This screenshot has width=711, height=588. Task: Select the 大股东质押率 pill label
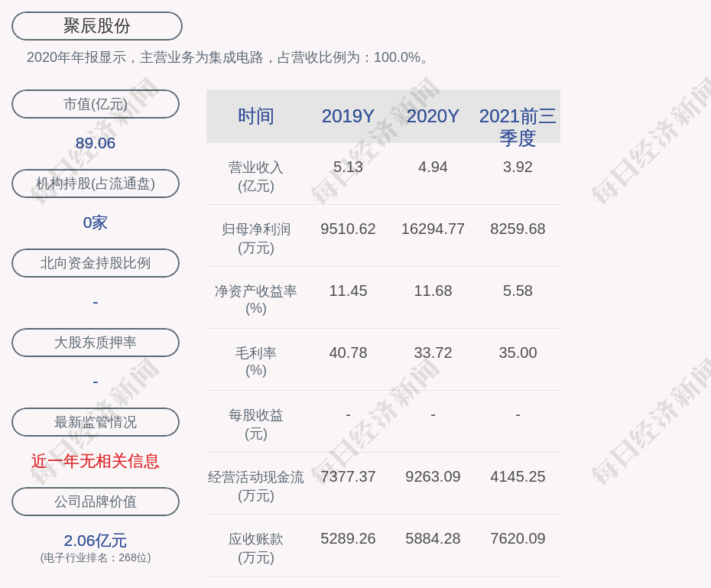[96, 343]
